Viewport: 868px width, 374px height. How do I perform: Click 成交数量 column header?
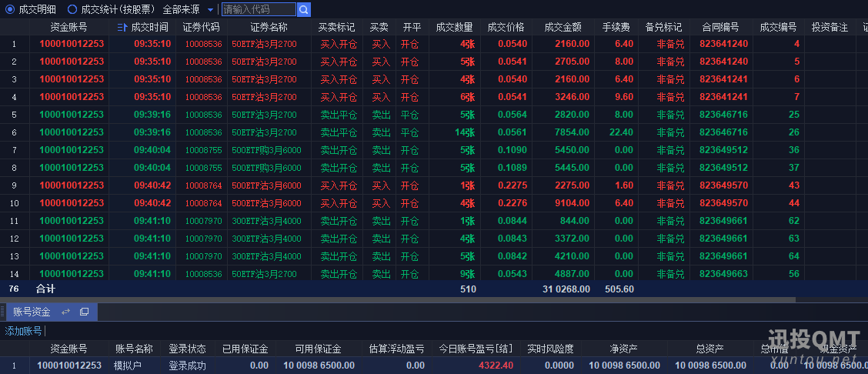point(455,27)
